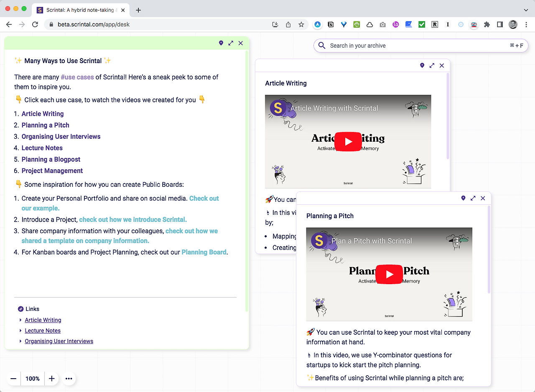Screen dimensions: 535x392
Task: Open Article Writing in the Links section
Action: click(43, 320)
